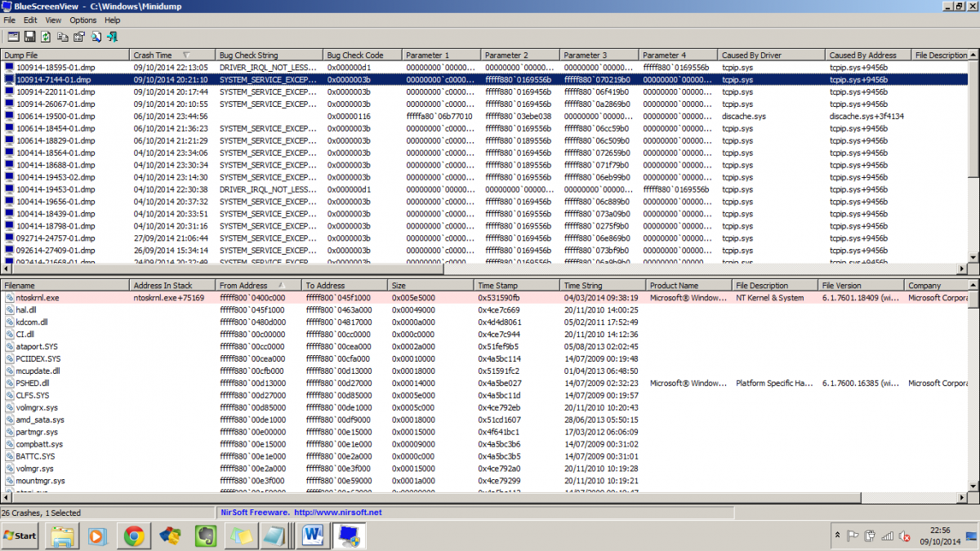Click the discache.sys driver cell
The width and height of the screenshot is (980, 551).
(x=745, y=117)
